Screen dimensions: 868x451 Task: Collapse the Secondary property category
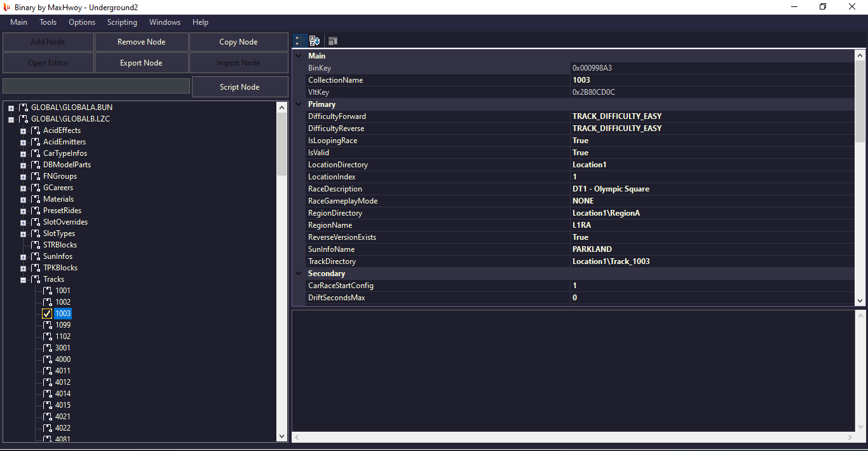click(x=299, y=274)
